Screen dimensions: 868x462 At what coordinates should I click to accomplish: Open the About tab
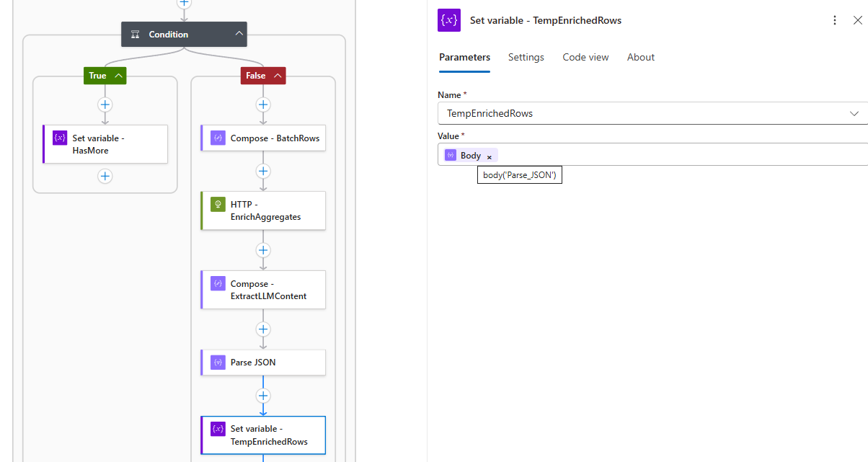point(640,58)
